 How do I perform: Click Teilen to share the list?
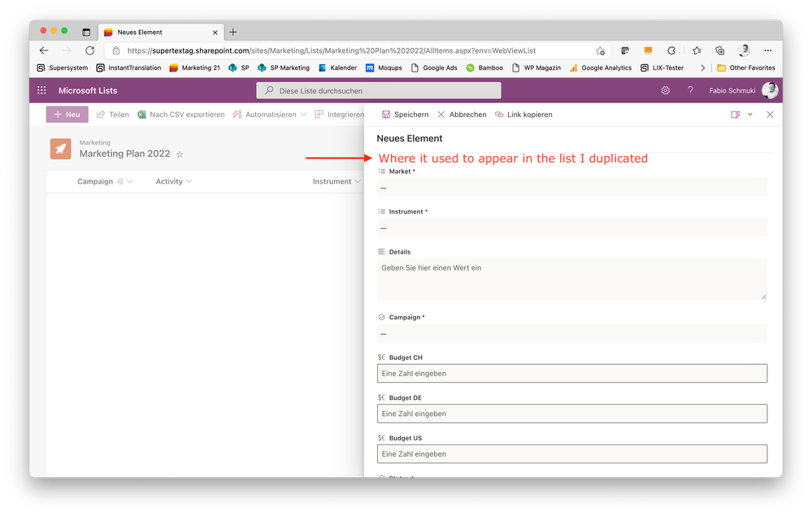click(113, 115)
